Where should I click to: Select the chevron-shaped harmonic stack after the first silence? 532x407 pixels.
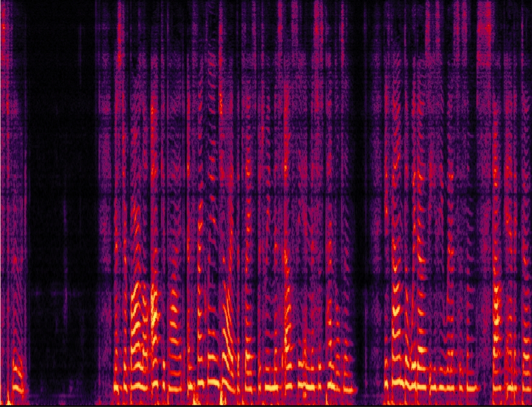click(140, 327)
